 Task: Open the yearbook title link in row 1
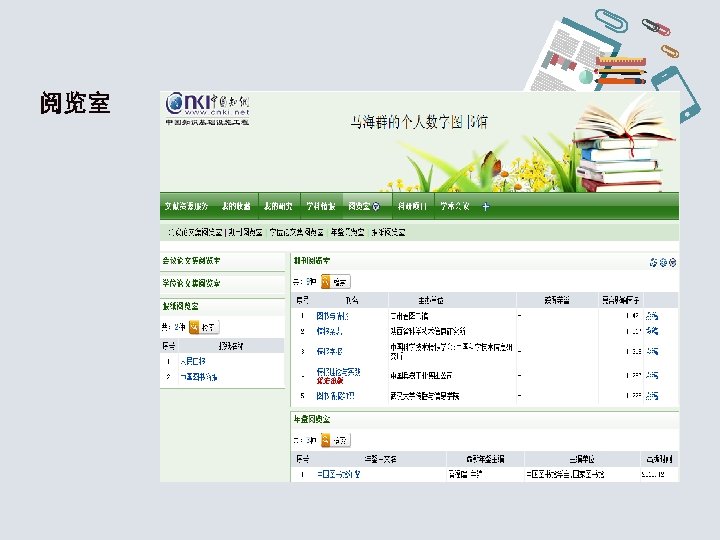(x=338, y=474)
